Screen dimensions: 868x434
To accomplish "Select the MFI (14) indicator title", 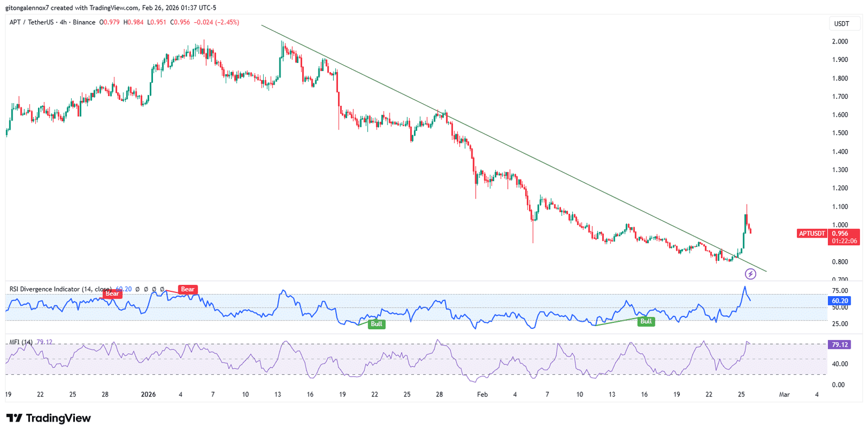I will [x=21, y=342].
